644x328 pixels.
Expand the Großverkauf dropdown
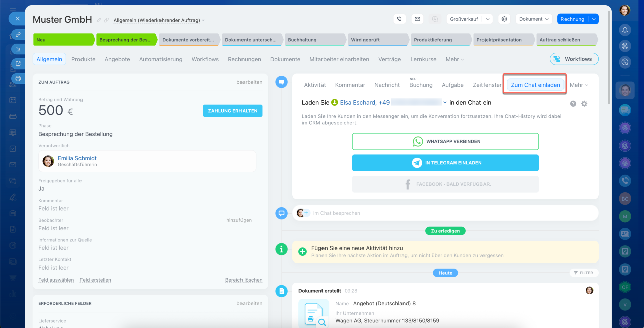pyautogui.click(x=487, y=19)
